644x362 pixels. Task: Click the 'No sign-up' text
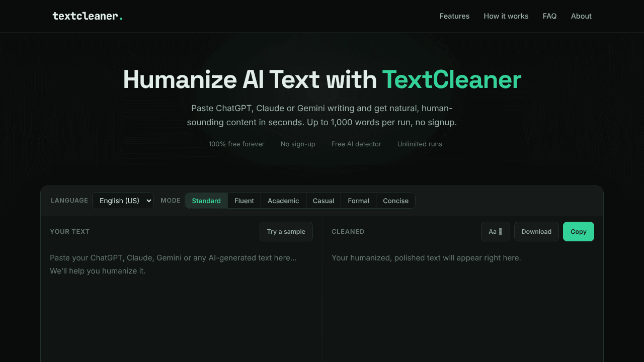click(x=298, y=144)
